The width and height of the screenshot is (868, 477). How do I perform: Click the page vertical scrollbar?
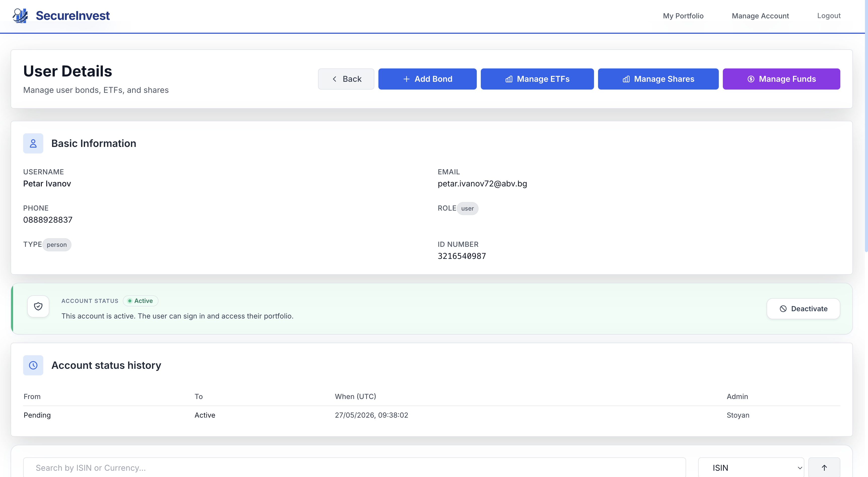coord(866,126)
